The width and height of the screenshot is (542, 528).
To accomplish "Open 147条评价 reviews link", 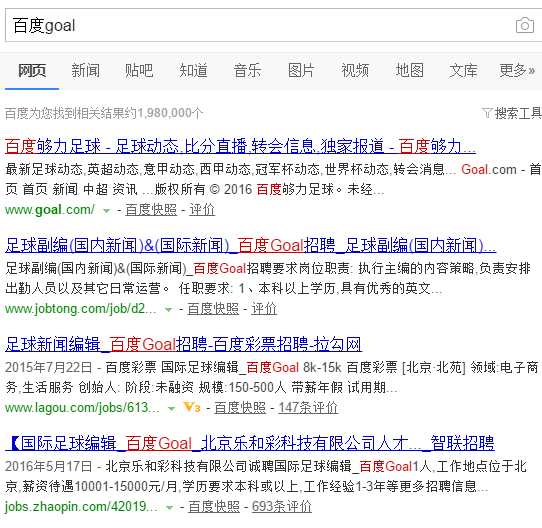I will 308,408.
